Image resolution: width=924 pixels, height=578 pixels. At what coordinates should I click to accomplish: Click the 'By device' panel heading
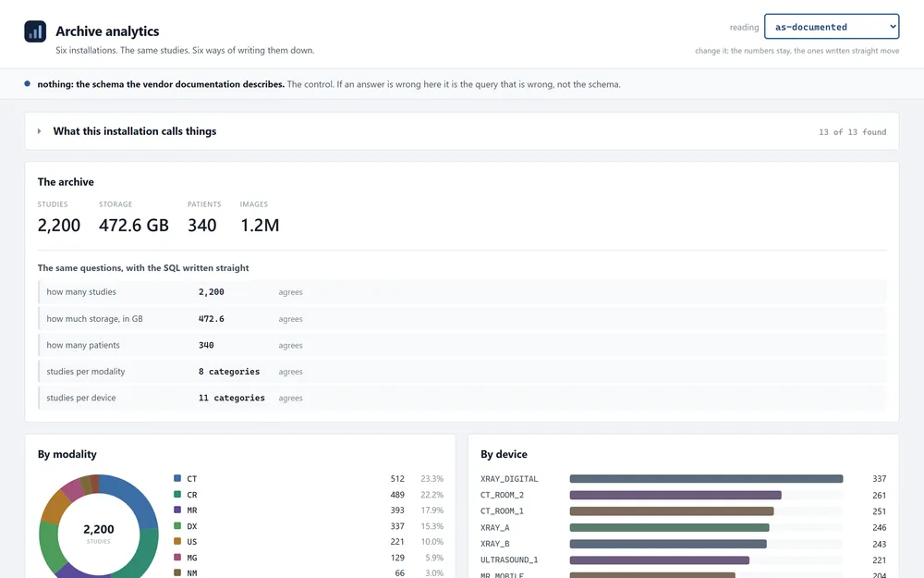[x=504, y=454]
